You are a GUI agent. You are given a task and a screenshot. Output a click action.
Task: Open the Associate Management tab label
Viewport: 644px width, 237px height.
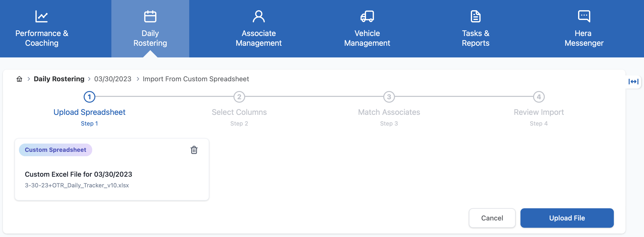[x=259, y=38]
